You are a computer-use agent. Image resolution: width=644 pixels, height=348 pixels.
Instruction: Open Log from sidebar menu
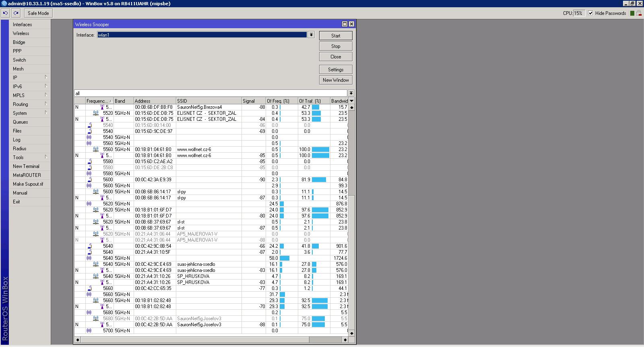(30, 140)
